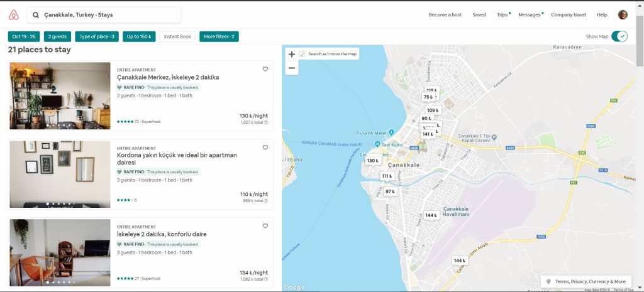Image resolution: width=644 pixels, height=292 pixels.
Task: Click heart icon on İskeleye konforlu daire
Action: [265, 226]
